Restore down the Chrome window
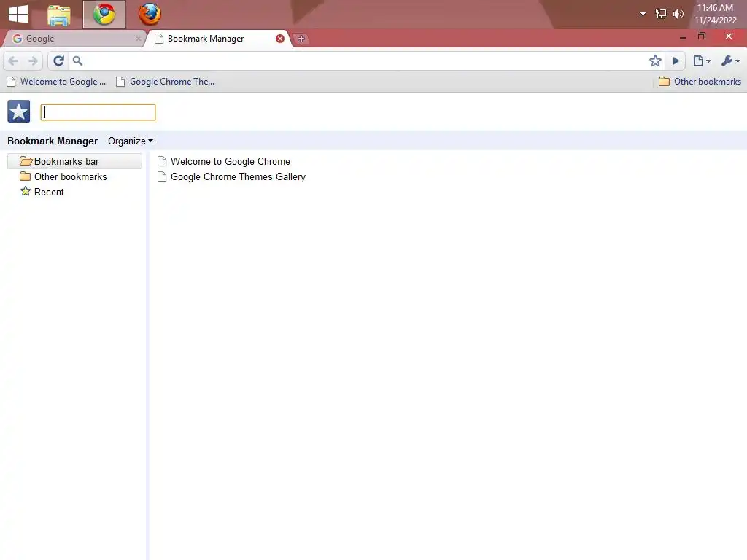747x560 pixels. point(702,36)
